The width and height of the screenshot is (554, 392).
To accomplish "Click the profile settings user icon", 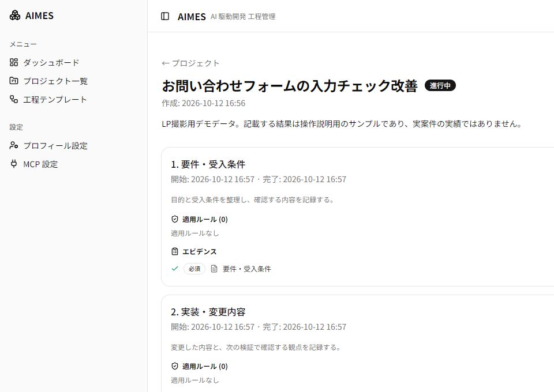I will coord(14,145).
